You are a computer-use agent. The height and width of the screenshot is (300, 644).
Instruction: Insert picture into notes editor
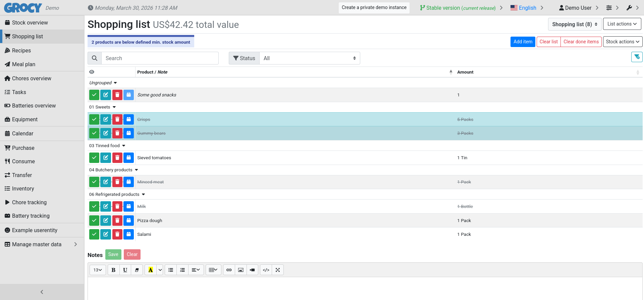coord(241,270)
